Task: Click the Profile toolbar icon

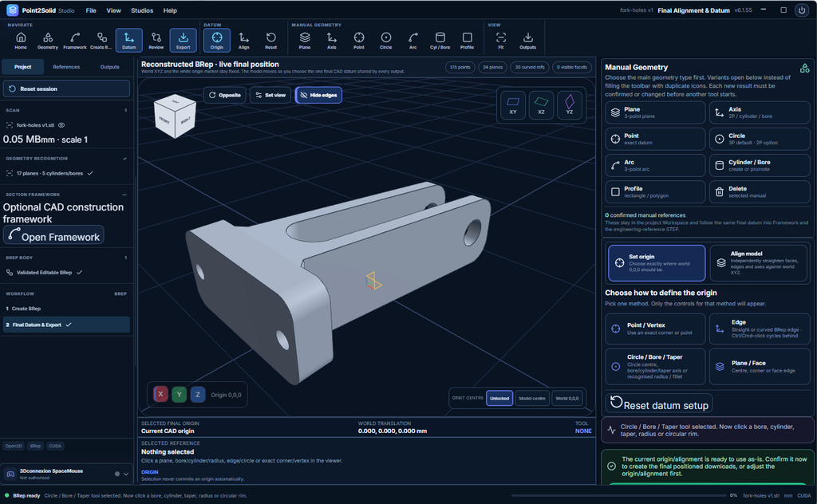Action: [x=468, y=40]
